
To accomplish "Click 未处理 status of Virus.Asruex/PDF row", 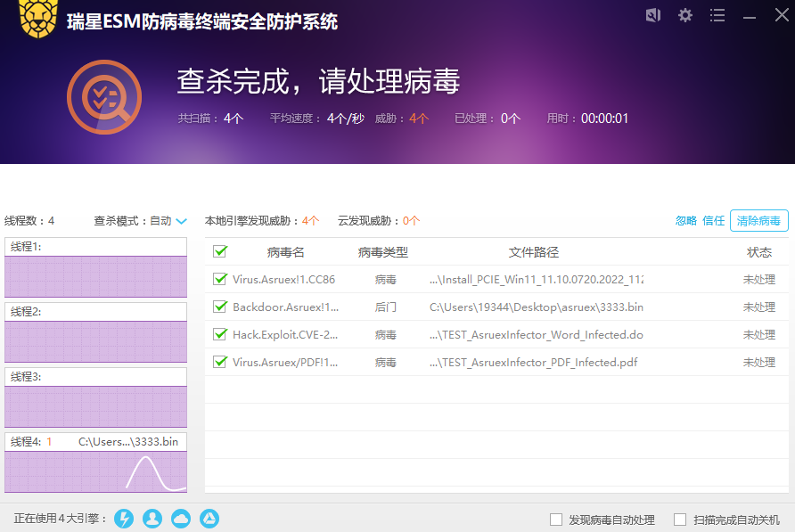I will pyautogui.click(x=759, y=362).
